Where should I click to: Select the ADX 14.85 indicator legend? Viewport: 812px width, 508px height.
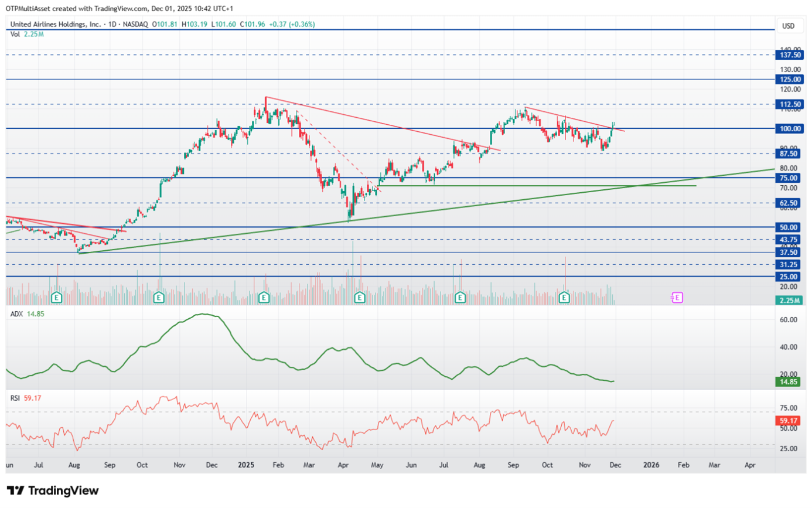pyautogui.click(x=28, y=314)
